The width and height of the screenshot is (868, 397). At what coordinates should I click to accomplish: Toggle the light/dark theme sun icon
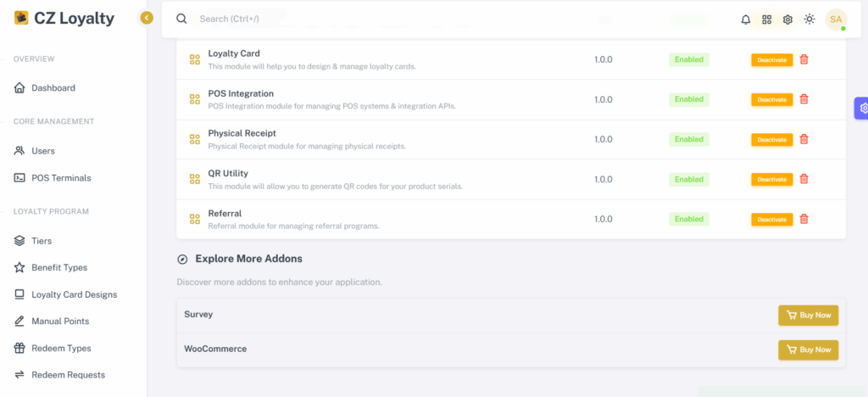pyautogui.click(x=810, y=20)
